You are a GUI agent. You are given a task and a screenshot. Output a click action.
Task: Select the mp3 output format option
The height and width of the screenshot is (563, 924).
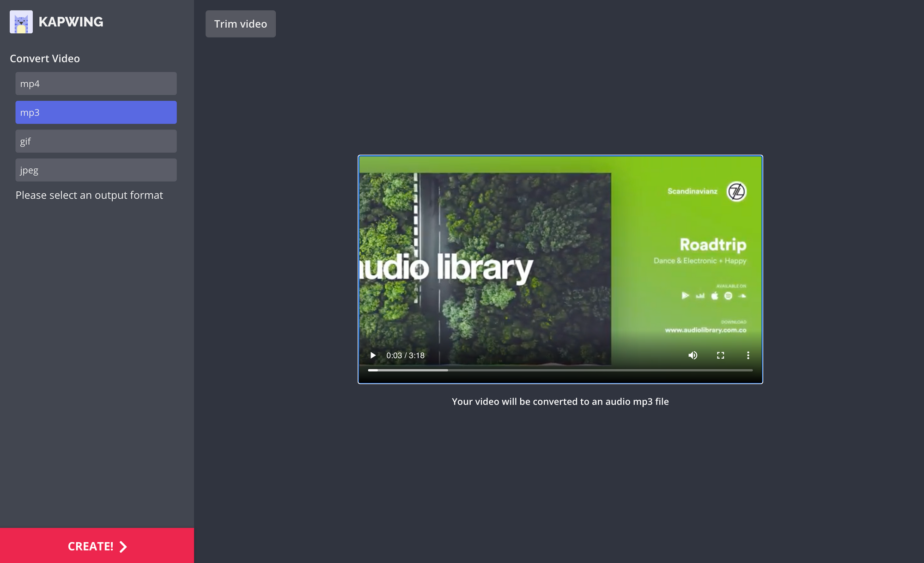point(96,112)
